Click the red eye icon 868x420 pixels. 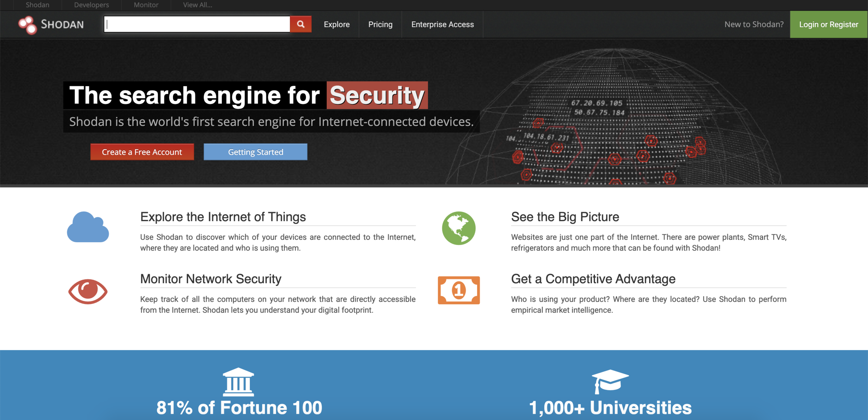pos(88,291)
